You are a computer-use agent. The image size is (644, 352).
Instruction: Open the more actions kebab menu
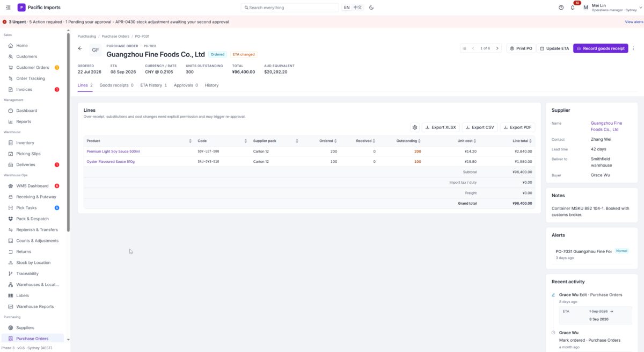(x=633, y=48)
